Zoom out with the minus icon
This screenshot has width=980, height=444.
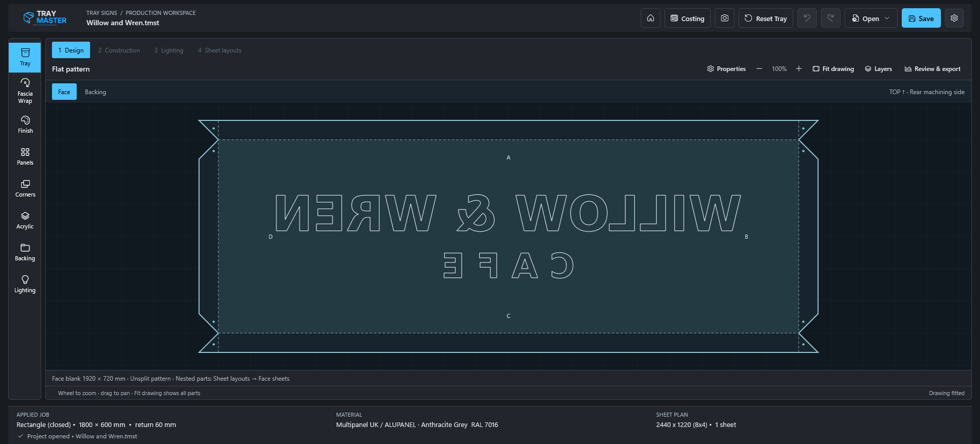click(x=759, y=68)
